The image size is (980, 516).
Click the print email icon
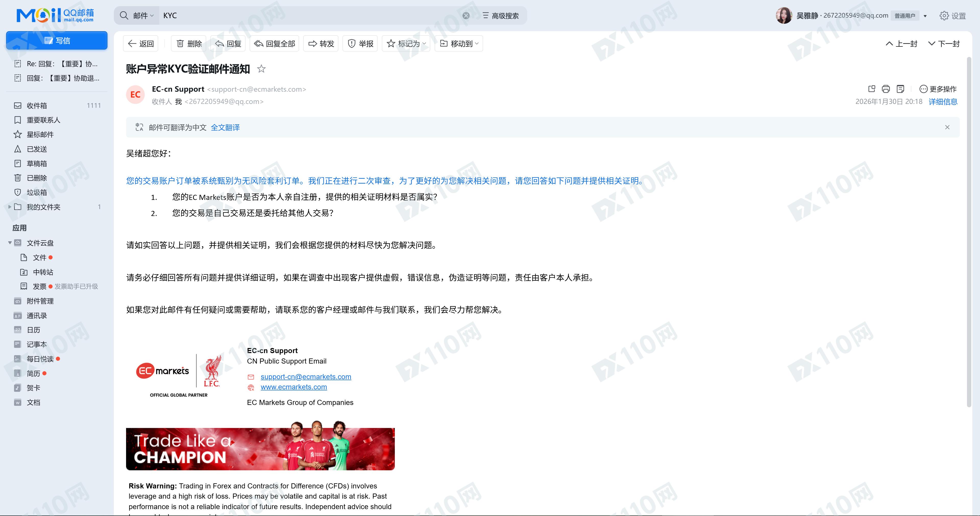[x=886, y=89]
